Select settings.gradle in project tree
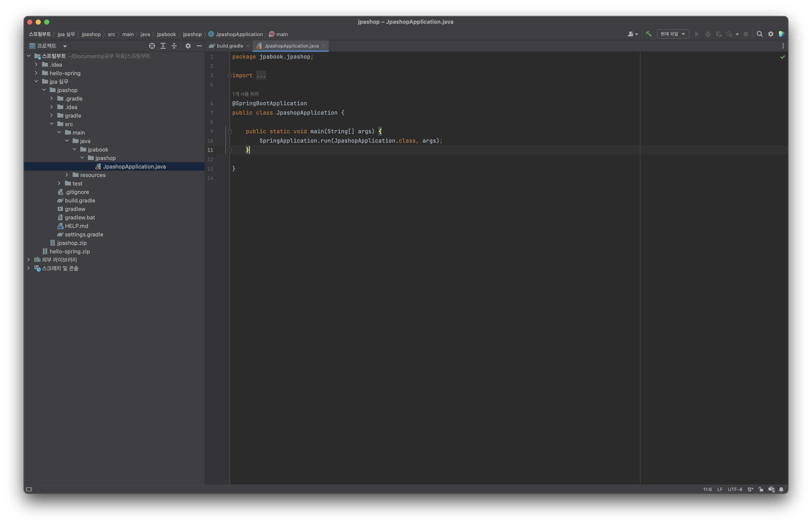Screen dimensions: 812x525 point(84,234)
